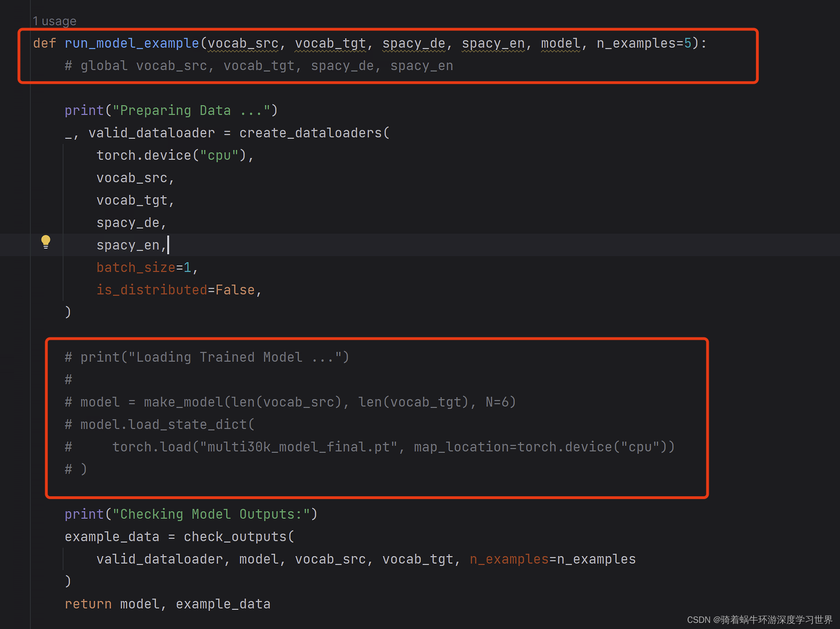The image size is (840, 629).
Task: Click the "Preparing Data ..." string
Action: pos(192,111)
